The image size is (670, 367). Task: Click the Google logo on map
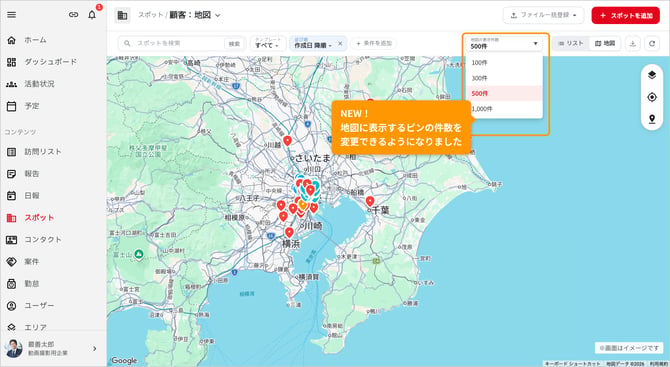tap(124, 361)
